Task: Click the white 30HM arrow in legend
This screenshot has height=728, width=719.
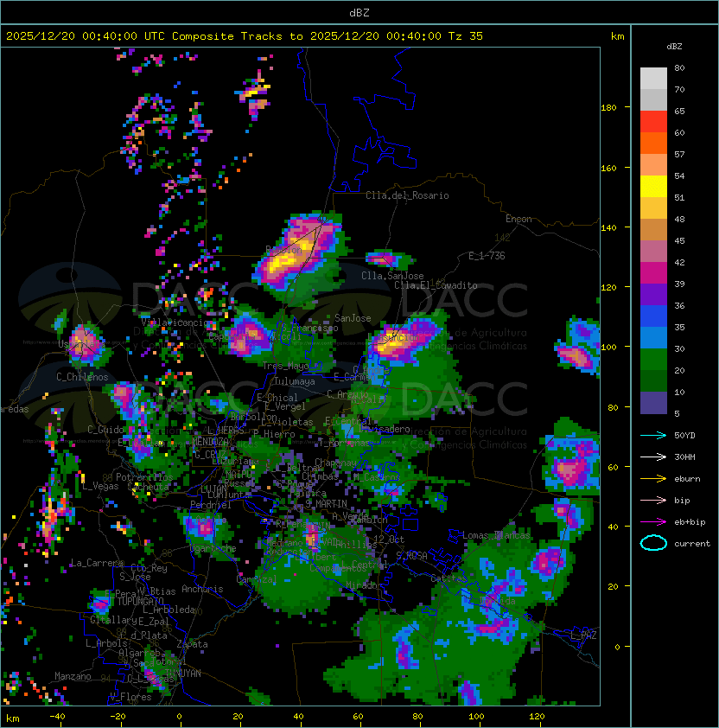Action: pos(653,457)
